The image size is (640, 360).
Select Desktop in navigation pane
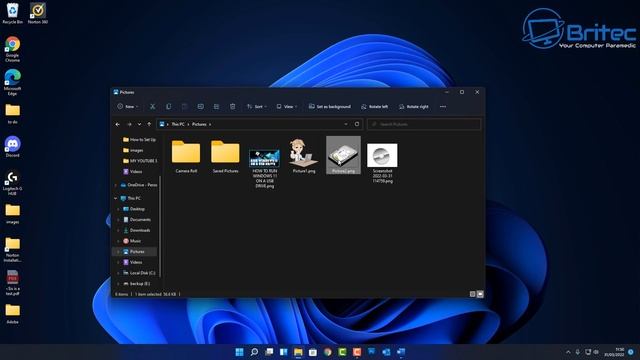coord(134,209)
